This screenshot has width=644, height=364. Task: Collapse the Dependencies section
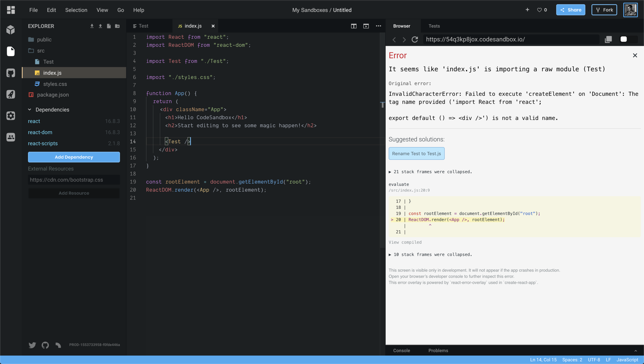click(30, 110)
